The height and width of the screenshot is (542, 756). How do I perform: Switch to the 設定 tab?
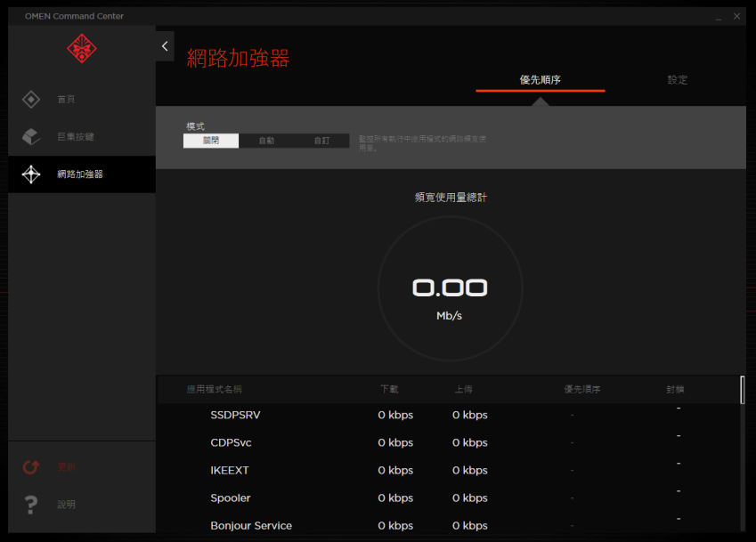(x=678, y=80)
